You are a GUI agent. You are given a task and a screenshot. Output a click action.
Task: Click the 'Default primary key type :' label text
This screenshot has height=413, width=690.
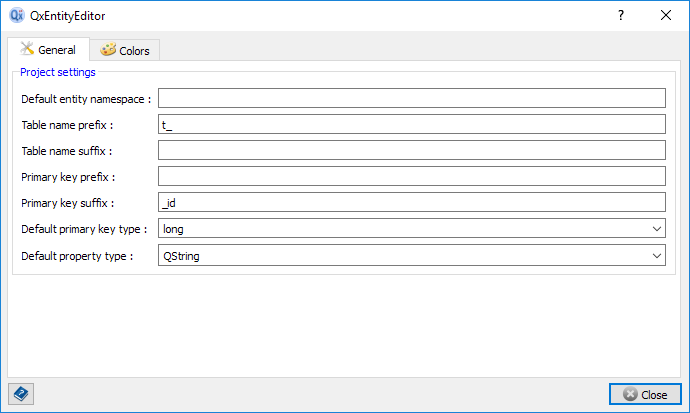pos(84,229)
